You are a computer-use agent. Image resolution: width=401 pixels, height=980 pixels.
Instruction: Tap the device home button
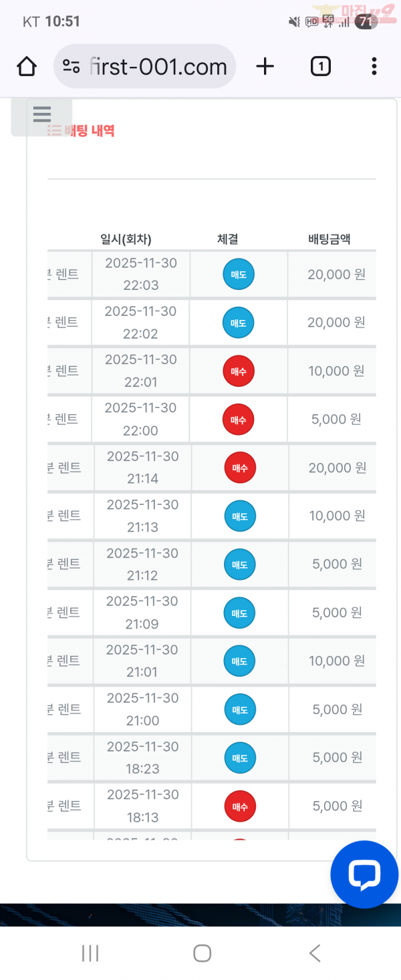[201, 953]
